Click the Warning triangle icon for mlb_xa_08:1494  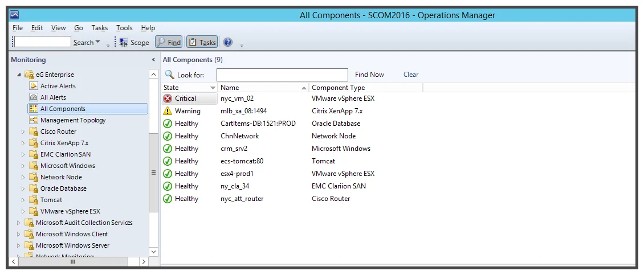click(x=168, y=111)
